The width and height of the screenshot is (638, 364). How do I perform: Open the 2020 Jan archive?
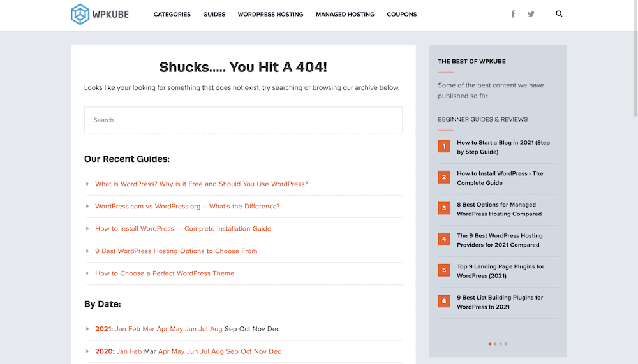(122, 351)
